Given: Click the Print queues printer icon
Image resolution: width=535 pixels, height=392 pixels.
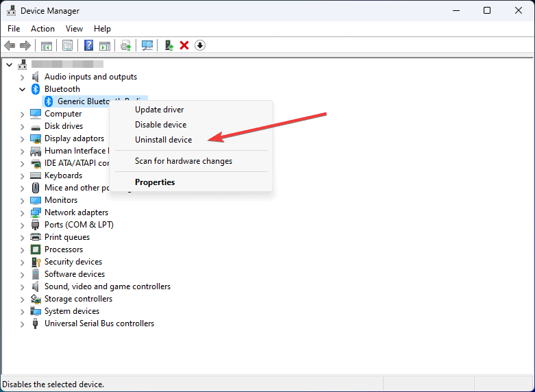Looking at the screenshot, I should click(x=36, y=237).
